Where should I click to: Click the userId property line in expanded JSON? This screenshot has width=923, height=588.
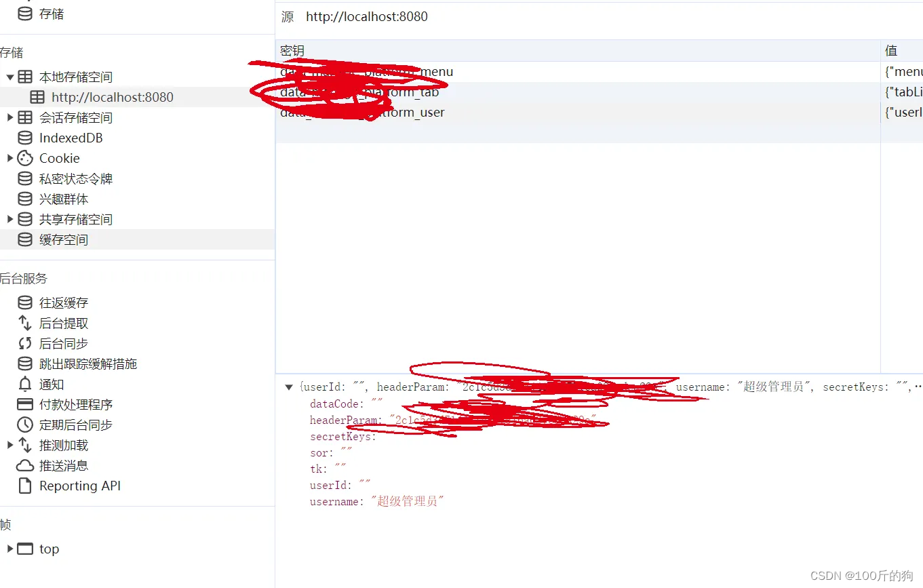coord(340,486)
